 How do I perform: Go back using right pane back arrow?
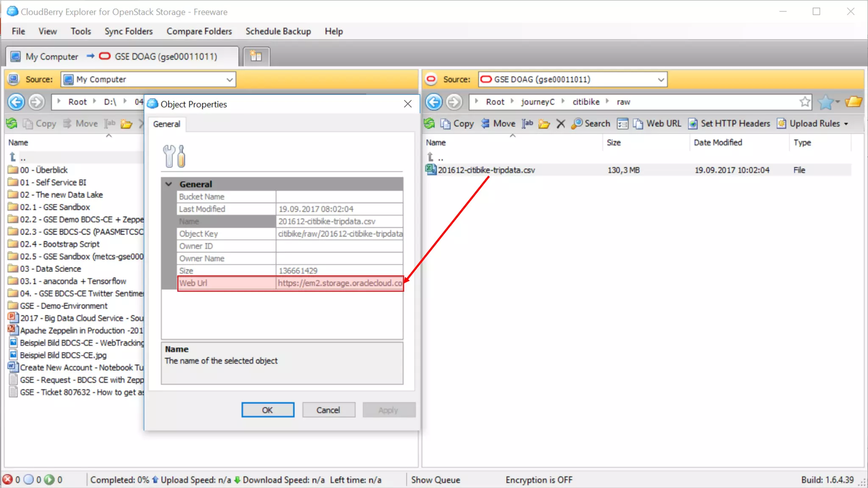click(434, 102)
